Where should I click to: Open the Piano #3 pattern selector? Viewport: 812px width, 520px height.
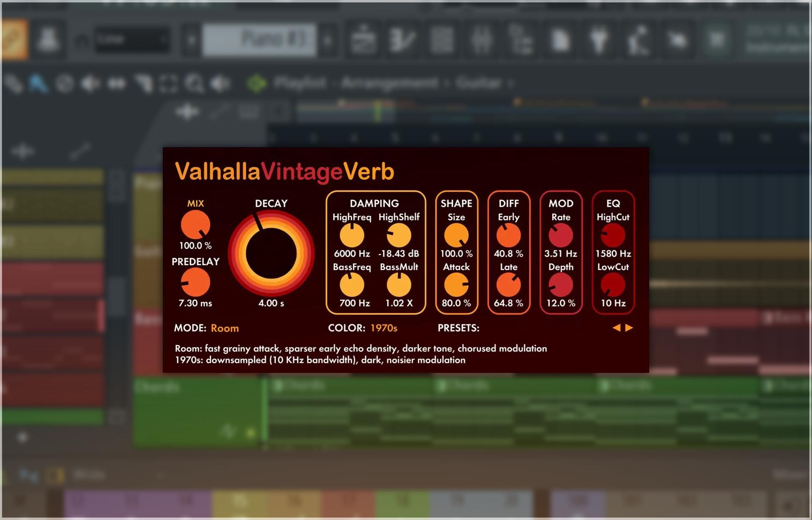pos(259,40)
